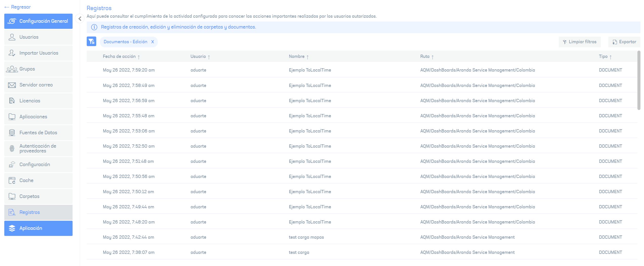Viewport: 644px width, 266px height.
Task: Open Cache in the sidebar
Action: pyautogui.click(x=38, y=181)
